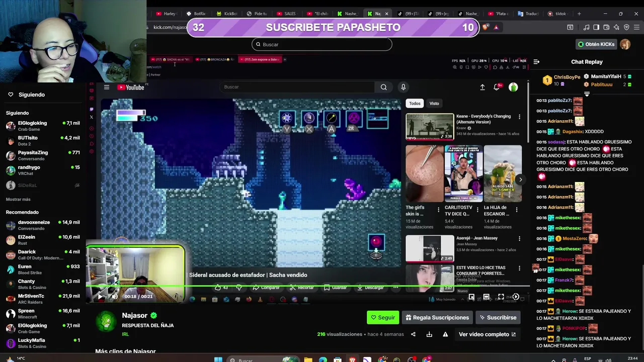Image resolution: width=644 pixels, height=362 pixels.
Task: Toggle the browser sidebar panel icon
Action: pyautogui.click(x=596, y=27)
